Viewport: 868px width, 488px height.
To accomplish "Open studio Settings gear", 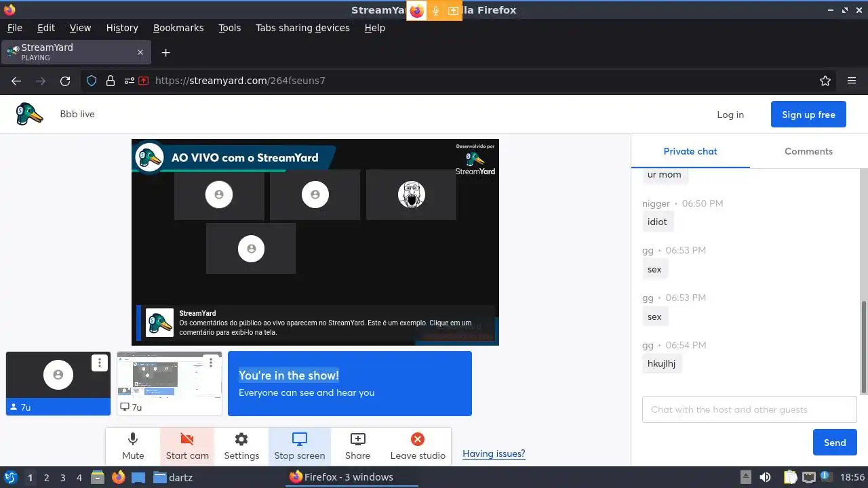I will (x=241, y=446).
